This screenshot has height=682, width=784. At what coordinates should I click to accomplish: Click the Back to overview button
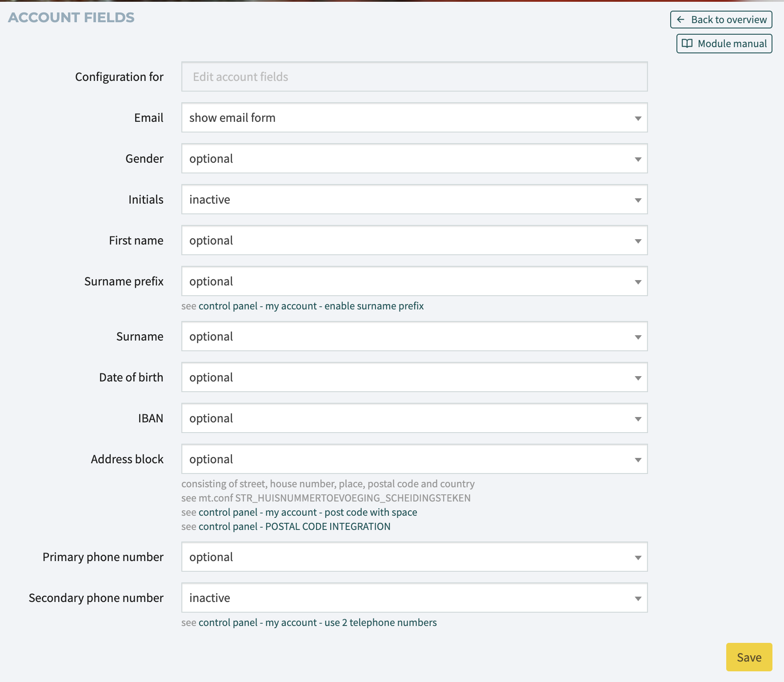point(721,20)
